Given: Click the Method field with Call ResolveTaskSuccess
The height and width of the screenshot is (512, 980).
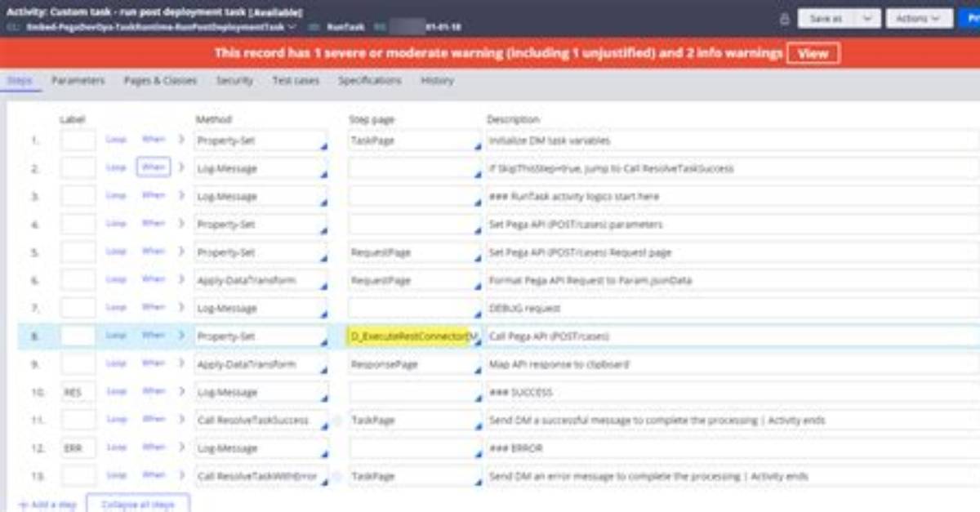Looking at the screenshot, I should pyautogui.click(x=261, y=420).
